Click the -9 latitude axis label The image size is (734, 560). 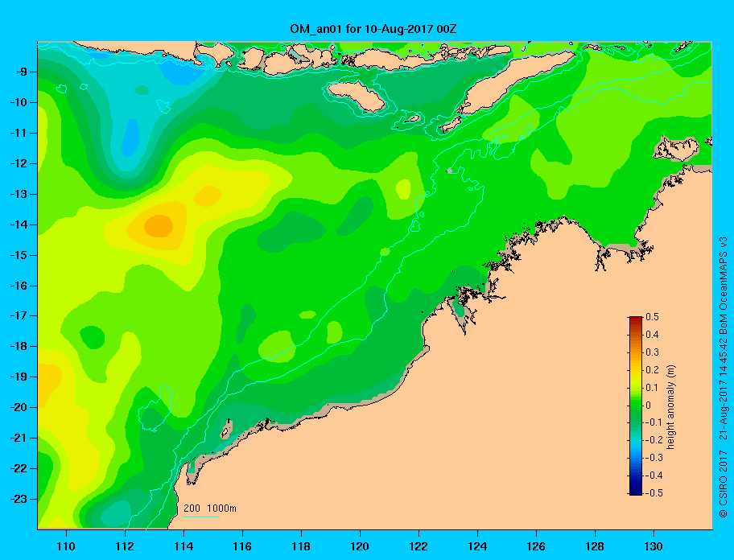click(x=21, y=72)
